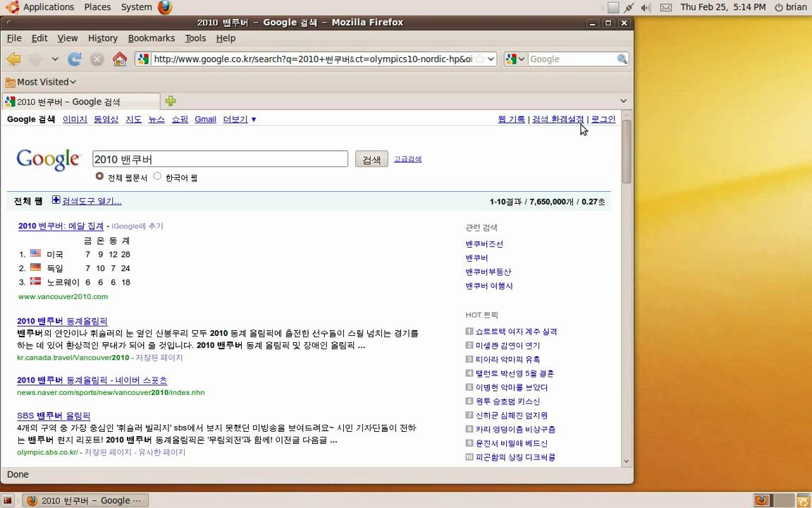The height and width of the screenshot is (508, 812).
Task: Open the SBS 밴쿠버 올림픽 result
Action: (x=54, y=415)
